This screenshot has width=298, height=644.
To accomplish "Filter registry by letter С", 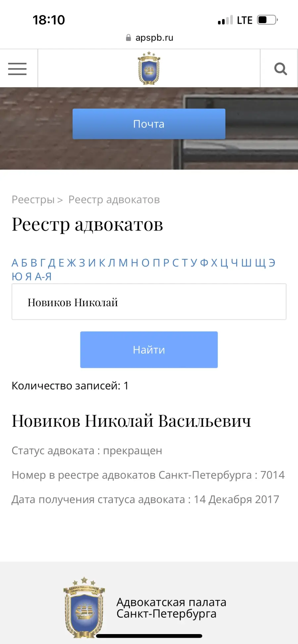I will pyautogui.click(x=175, y=263).
